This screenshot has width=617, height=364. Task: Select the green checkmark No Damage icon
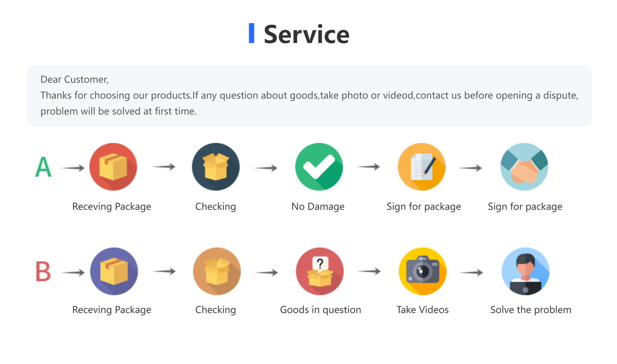(x=319, y=167)
